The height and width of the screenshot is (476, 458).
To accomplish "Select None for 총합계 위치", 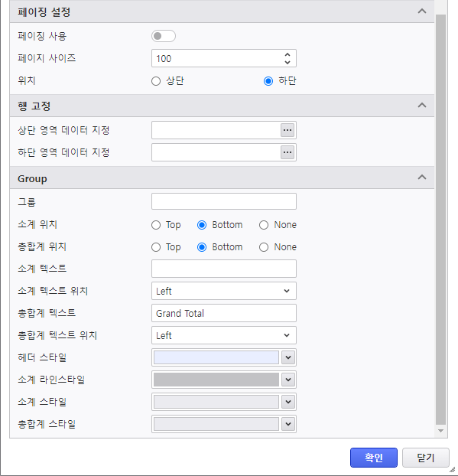I will (x=264, y=247).
